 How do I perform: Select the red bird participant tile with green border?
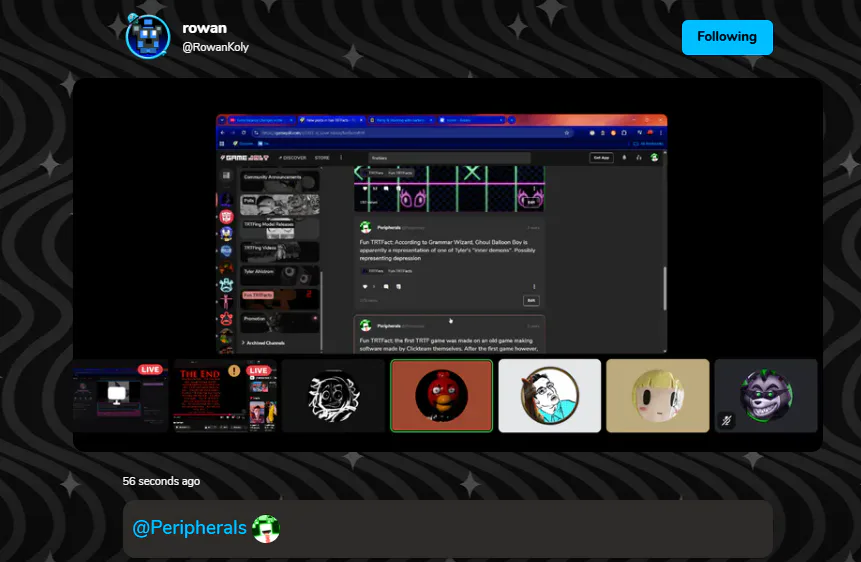point(441,396)
